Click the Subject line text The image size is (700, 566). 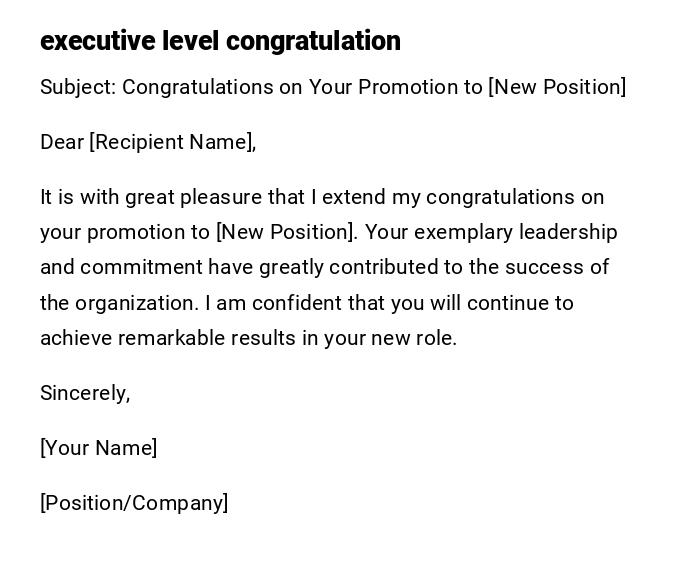point(332,87)
